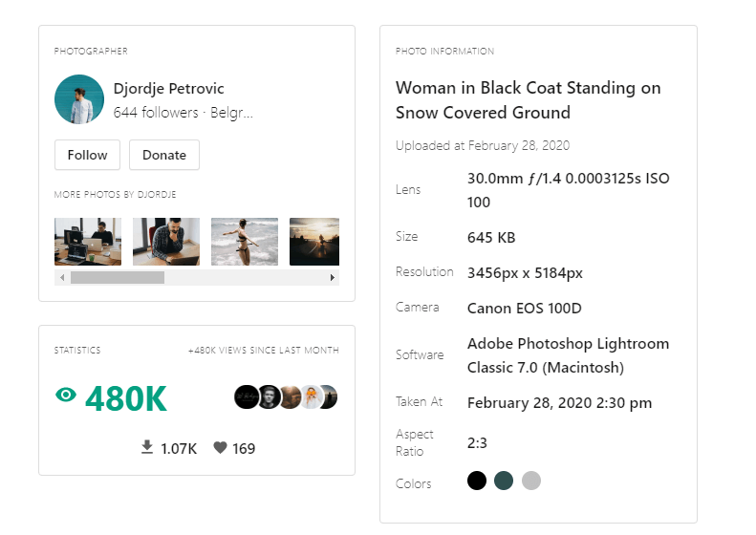Open the woman at beach thumbnail
The height and width of the screenshot is (535, 756).
pos(245,242)
